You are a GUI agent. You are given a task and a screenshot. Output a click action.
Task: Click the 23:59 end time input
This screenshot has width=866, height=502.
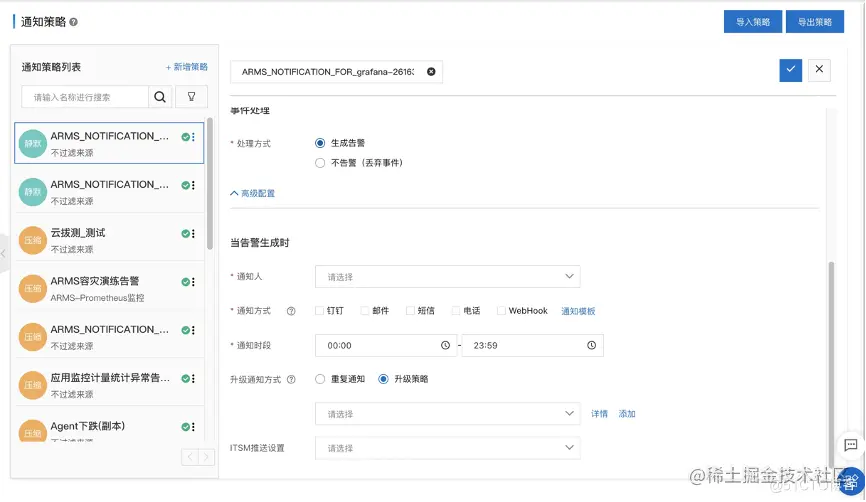point(532,345)
